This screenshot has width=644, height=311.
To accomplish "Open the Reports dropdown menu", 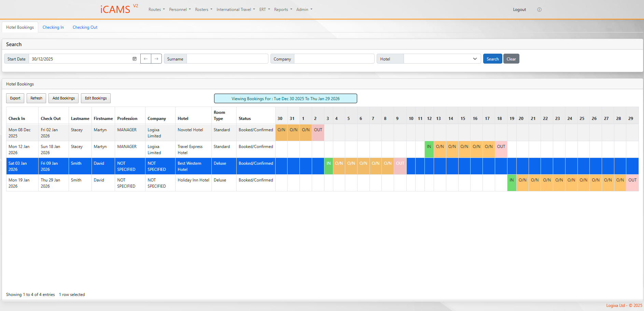I will coord(283,10).
